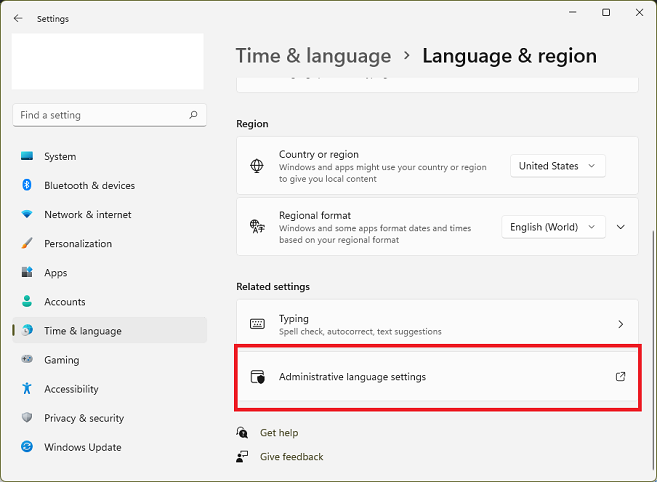This screenshot has width=657, height=482.
Task: Open the Personalization category
Action: [109, 244]
